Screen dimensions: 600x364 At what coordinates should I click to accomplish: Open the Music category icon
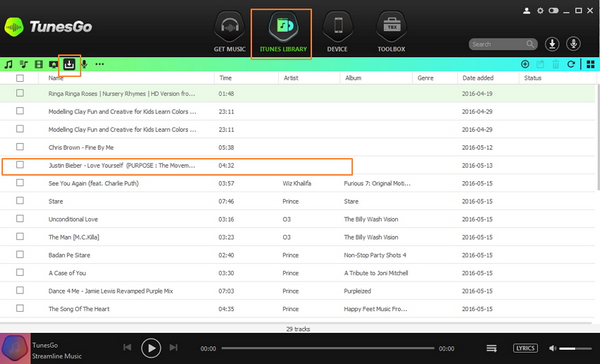coord(8,64)
